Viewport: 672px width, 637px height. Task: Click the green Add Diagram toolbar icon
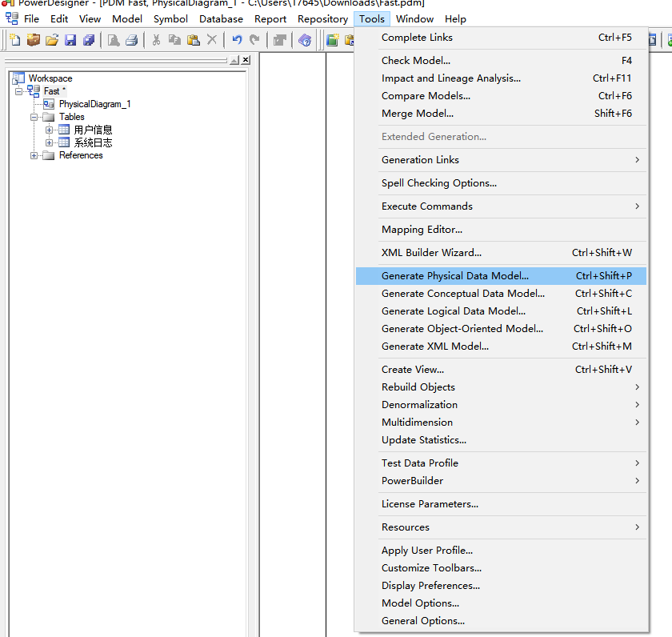coord(333,40)
